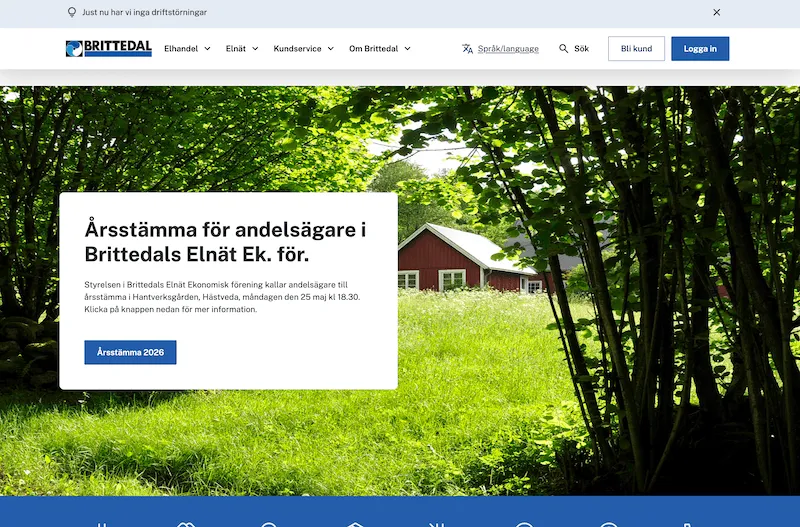
Task: Click the Bli kund button
Action: tap(636, 48)
